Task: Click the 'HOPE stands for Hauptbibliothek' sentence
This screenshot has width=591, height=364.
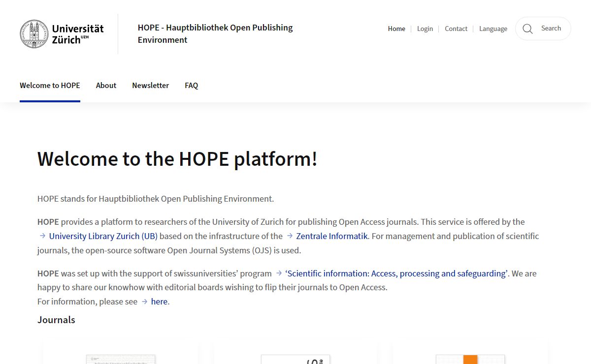Action: click(x=156, y=199)
